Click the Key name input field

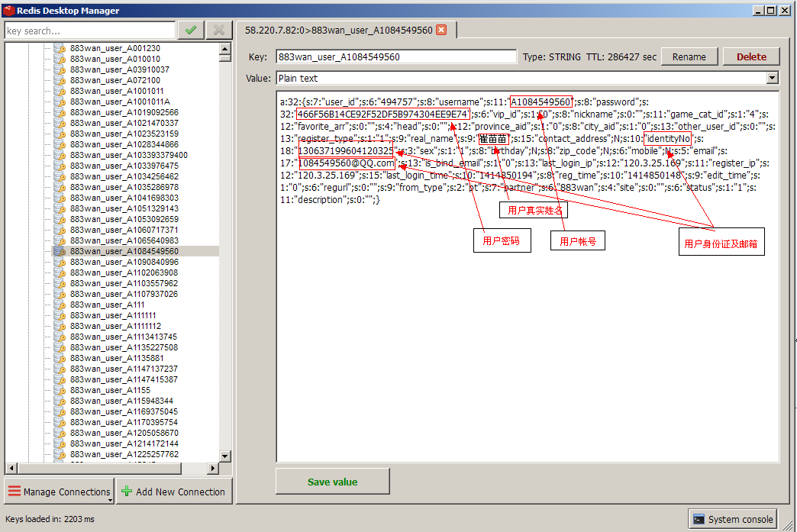pos(396,57)
